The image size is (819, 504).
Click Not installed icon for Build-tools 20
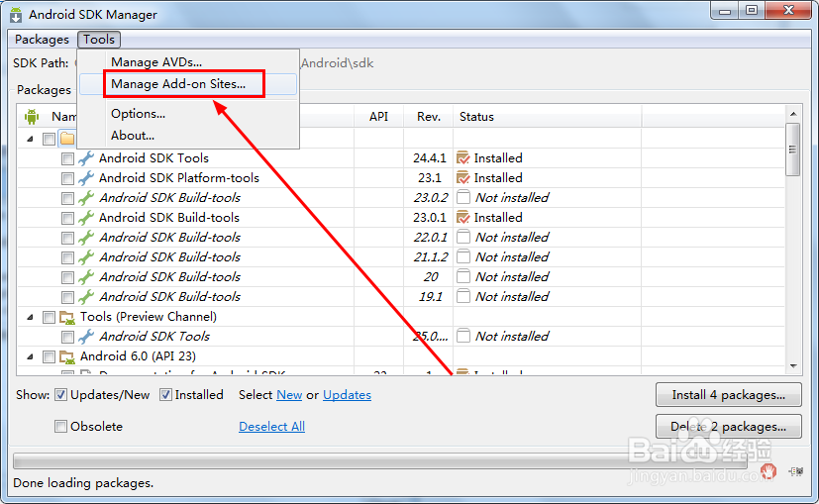(462, 277)
